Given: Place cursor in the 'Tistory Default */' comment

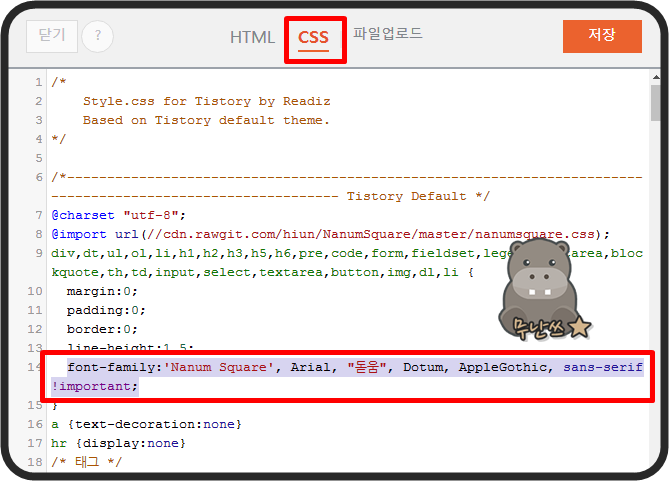Looking at the screenshot, I should tap(418, 196).
